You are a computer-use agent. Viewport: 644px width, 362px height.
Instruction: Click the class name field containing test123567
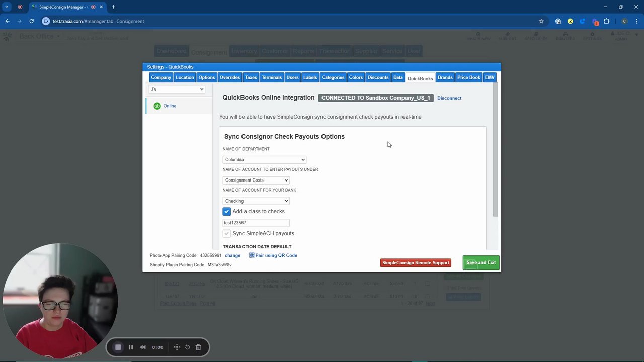(x=256, y=223)
